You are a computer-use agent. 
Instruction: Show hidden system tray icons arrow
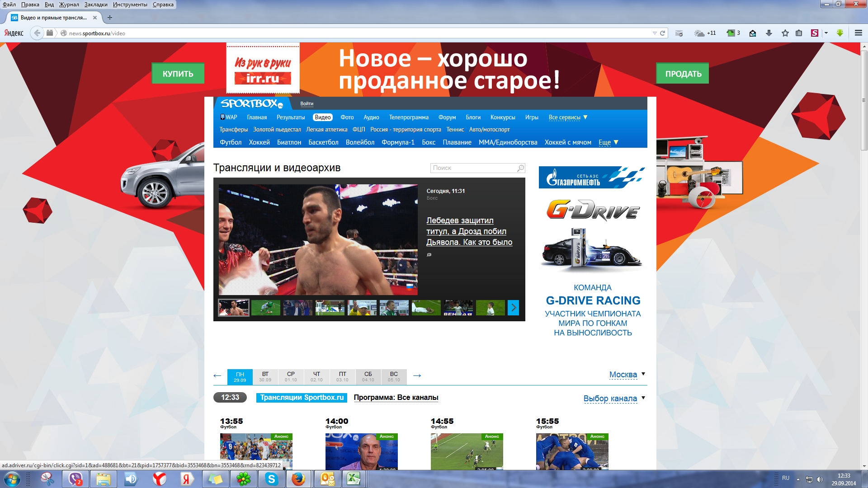pos(798,479)
